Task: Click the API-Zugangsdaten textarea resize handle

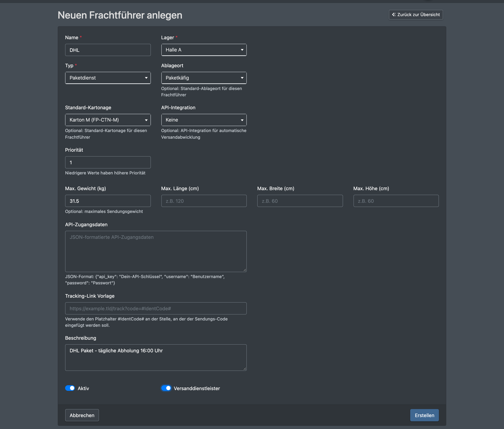Action: coord(245,270)
